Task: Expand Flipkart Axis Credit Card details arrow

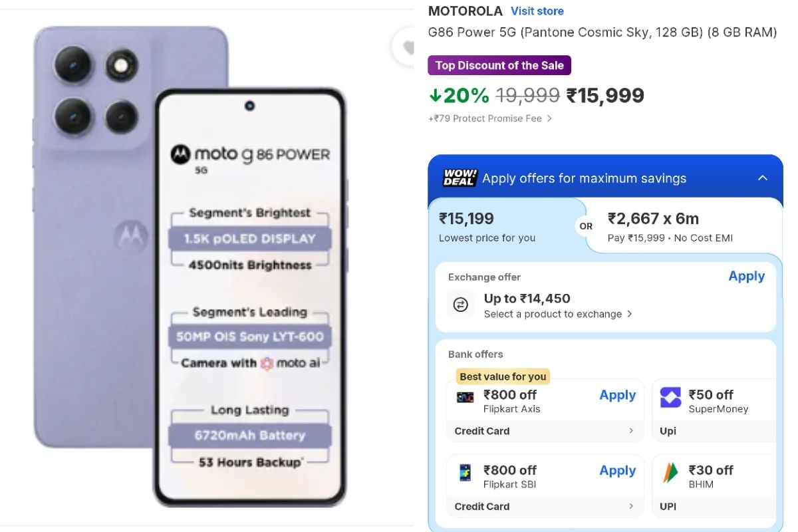Action: pyautogui.click(x=631, y=431)
